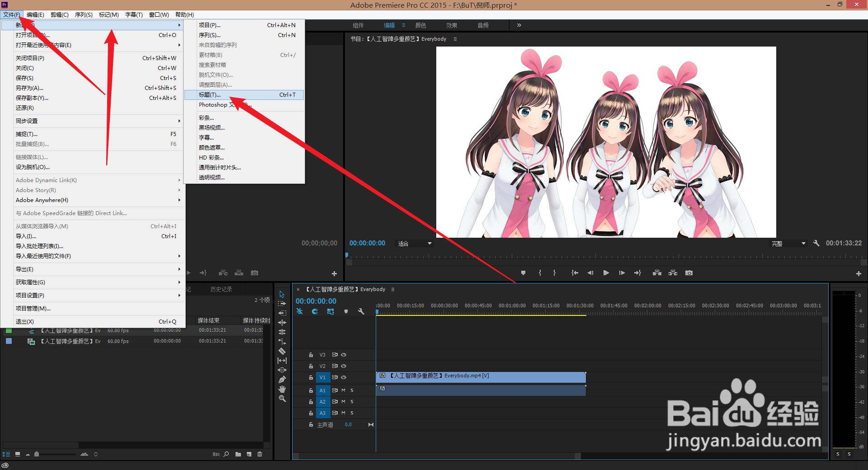Toggle Linked Selection in timeline
This screenshot has width=868, height=470.
(330, 311)
